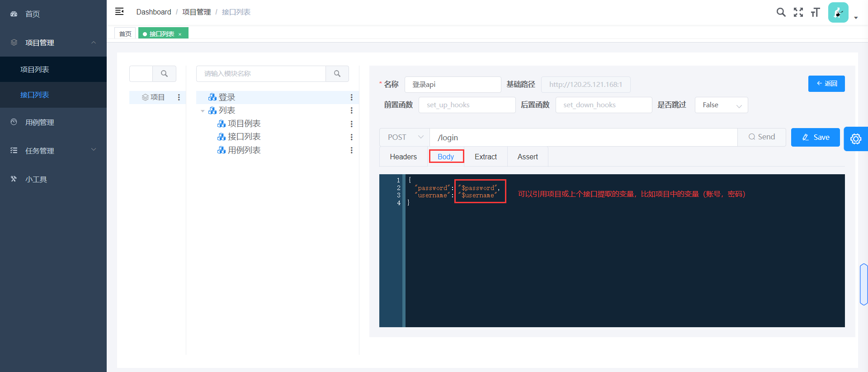Screen dimensions: 868x372
Task: Switch to the Assert tab
Action: [528, 157]
